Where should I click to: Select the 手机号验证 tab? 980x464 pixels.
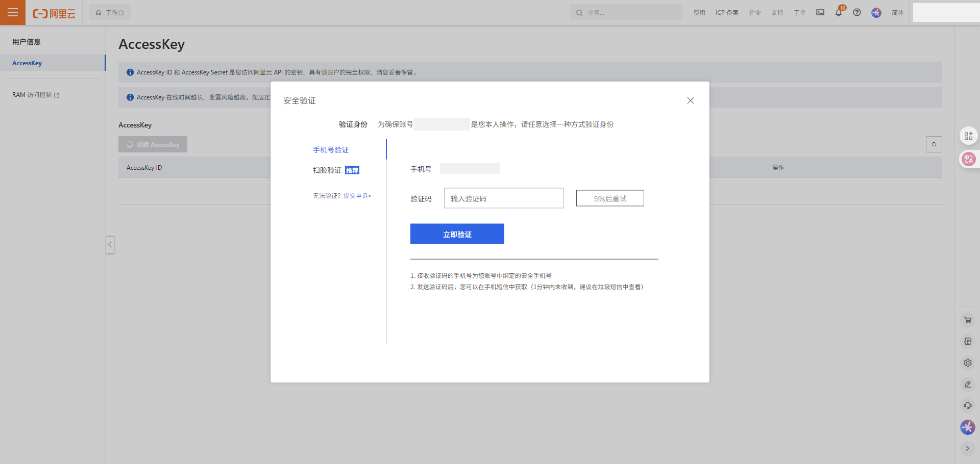(x=331, y=150)
